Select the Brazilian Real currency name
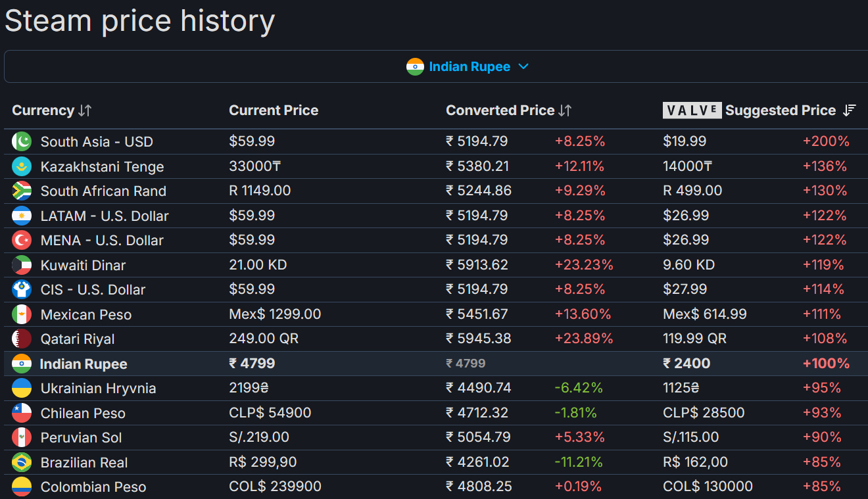The width and height of the screenshot is (868, 499). pyautogui.click(x=84, y=463)
